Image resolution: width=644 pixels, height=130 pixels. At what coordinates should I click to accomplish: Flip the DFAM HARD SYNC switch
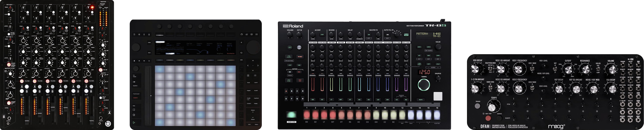pos(490,87)
